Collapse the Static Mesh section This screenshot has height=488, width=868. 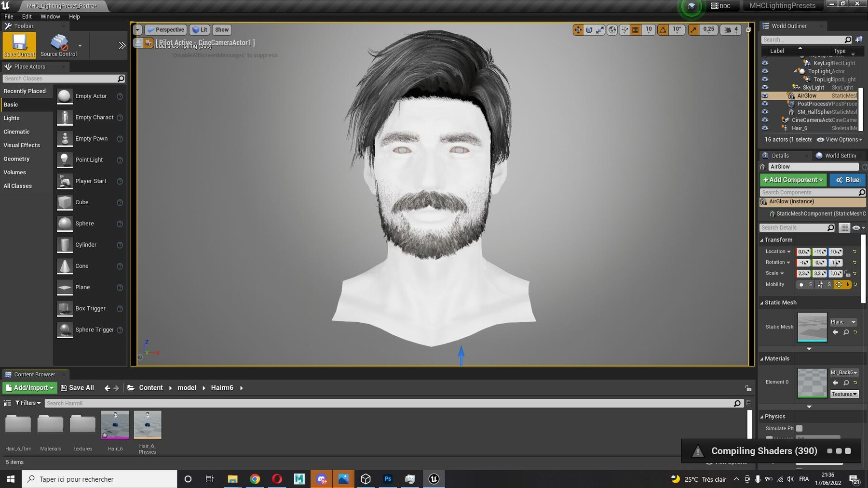(762, 303)
